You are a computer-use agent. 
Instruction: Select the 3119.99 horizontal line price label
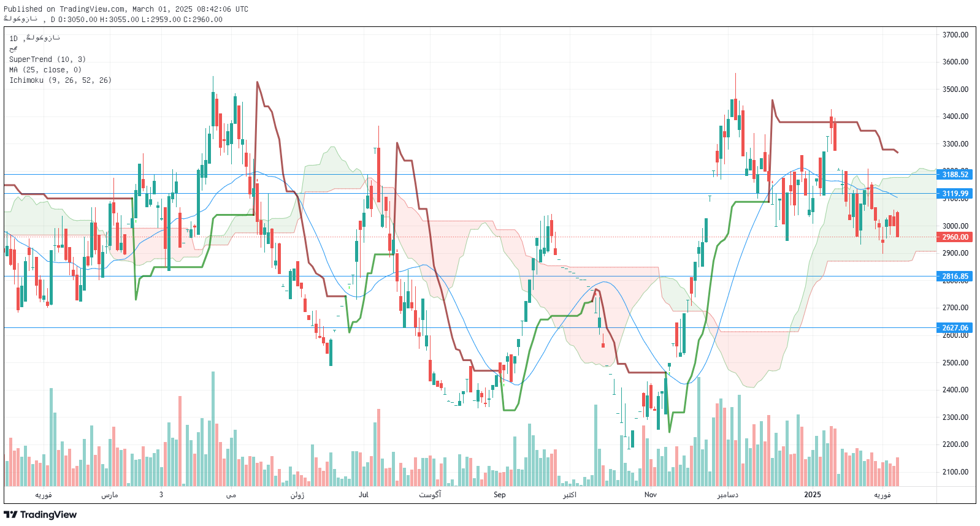click(955, 194)
